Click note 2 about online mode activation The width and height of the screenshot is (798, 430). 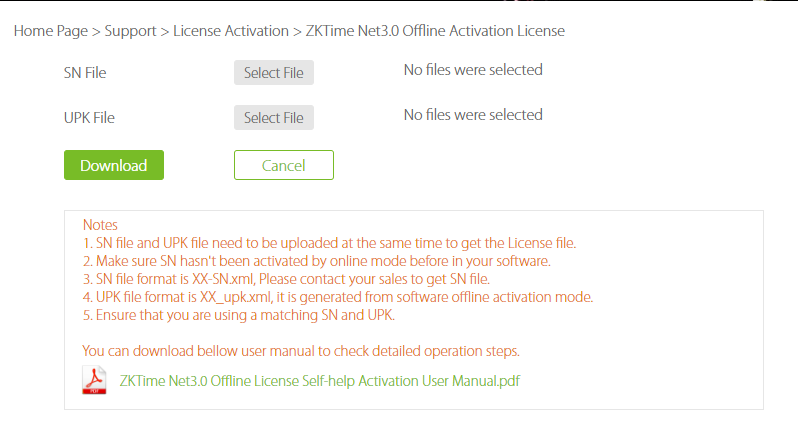[316, 261]
